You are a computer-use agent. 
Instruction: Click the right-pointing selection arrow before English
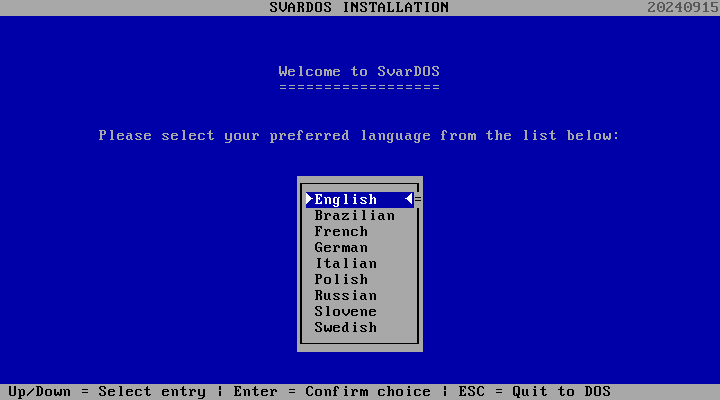(310, 199)
